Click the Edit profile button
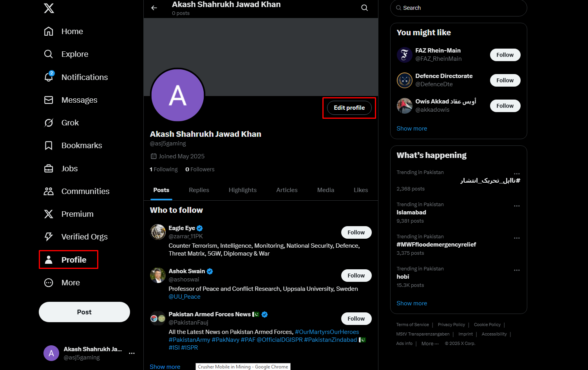 click(x=349, y=107)
